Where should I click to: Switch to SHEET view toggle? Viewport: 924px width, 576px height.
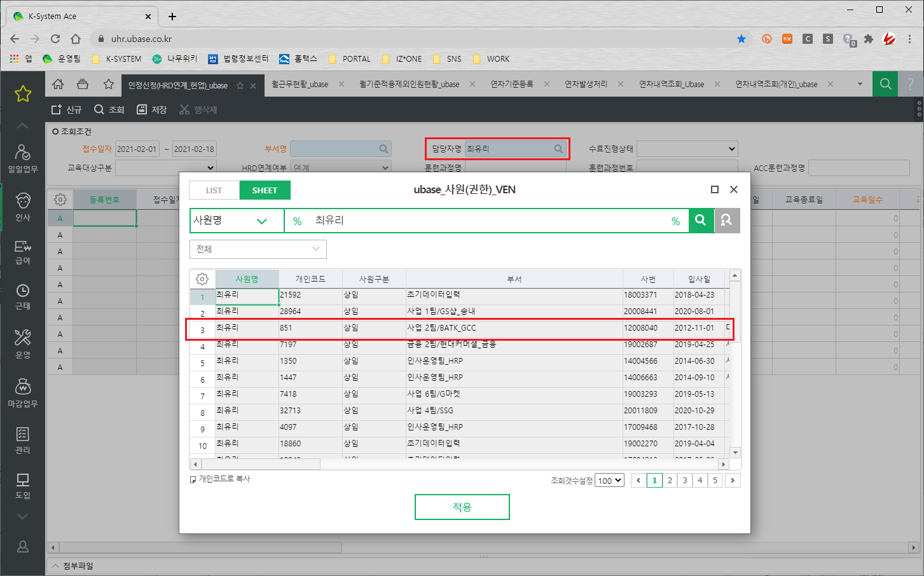pos(265,190)
